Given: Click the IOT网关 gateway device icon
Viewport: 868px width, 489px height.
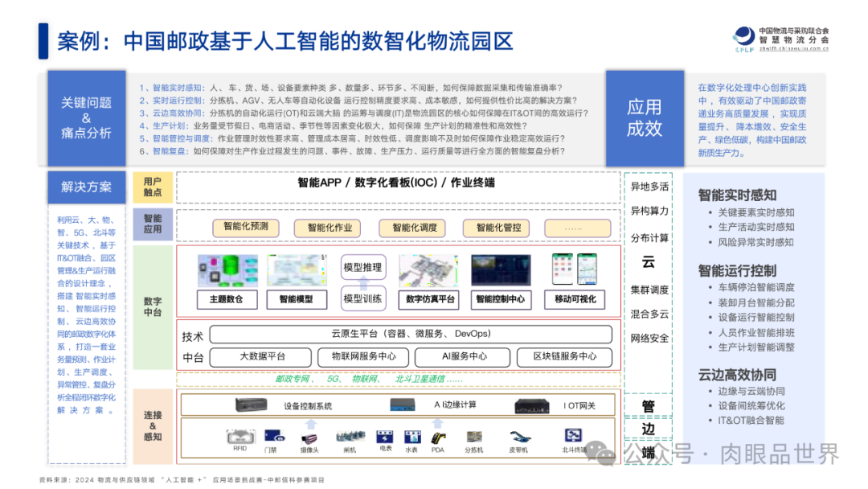Looking at the screenshot, I should 531,406.
